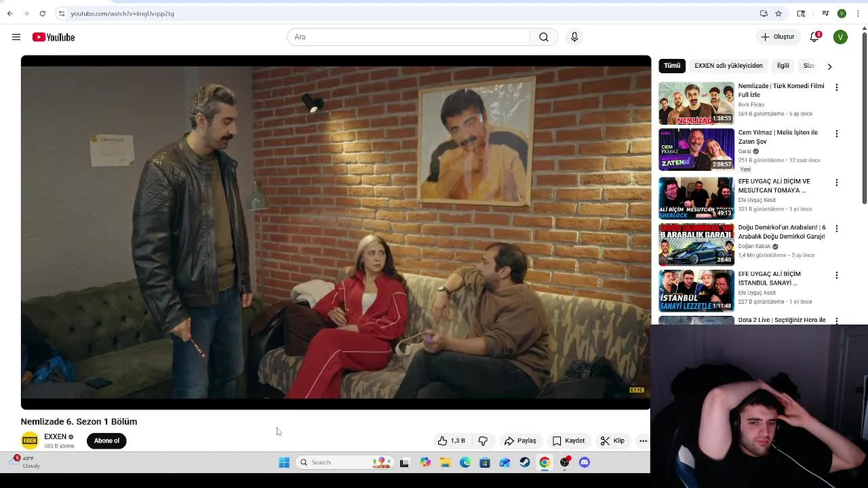The image size is (868, 488).
Task: Create a clip with Klip button
Action: coord(612,441)
